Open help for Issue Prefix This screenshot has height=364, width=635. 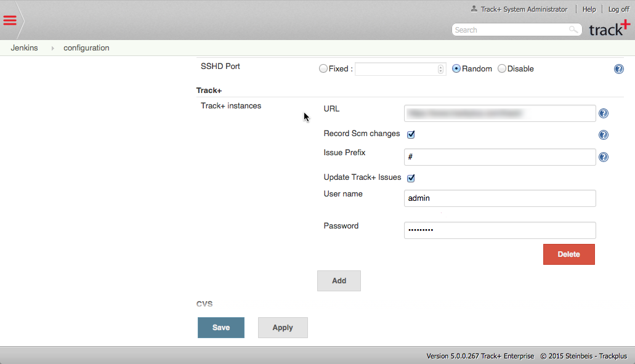(x=603, y=156)
